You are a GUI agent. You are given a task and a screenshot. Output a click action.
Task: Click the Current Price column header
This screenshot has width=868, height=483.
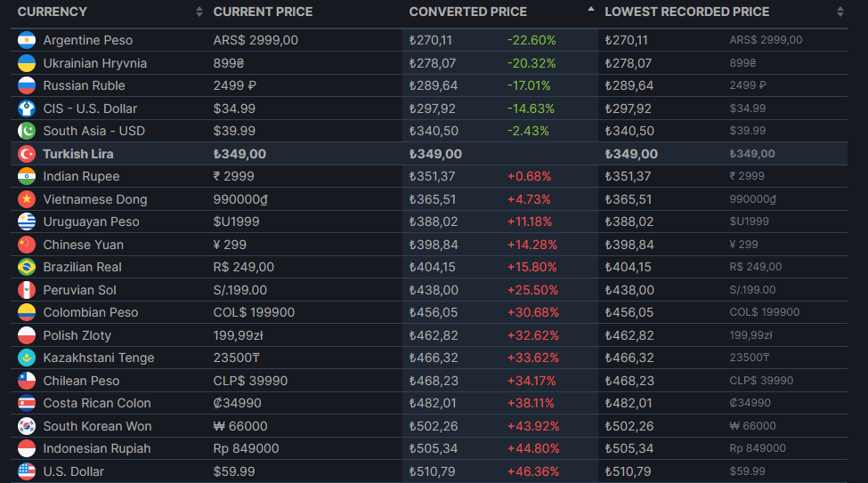264,12
